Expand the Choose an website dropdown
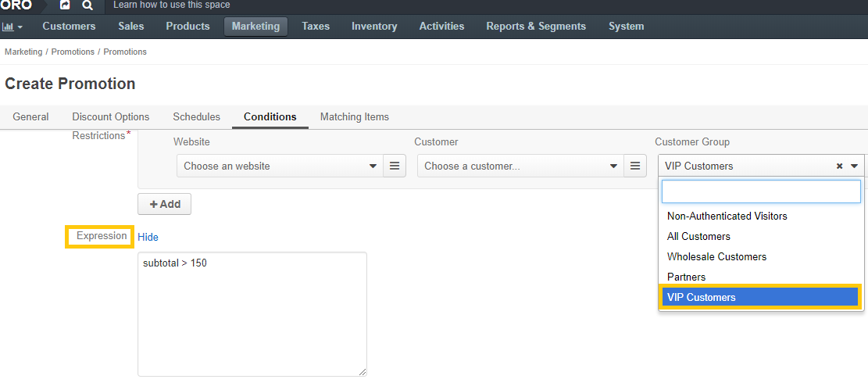Screen dimensions: 868x390 click(x=280, y=166)
